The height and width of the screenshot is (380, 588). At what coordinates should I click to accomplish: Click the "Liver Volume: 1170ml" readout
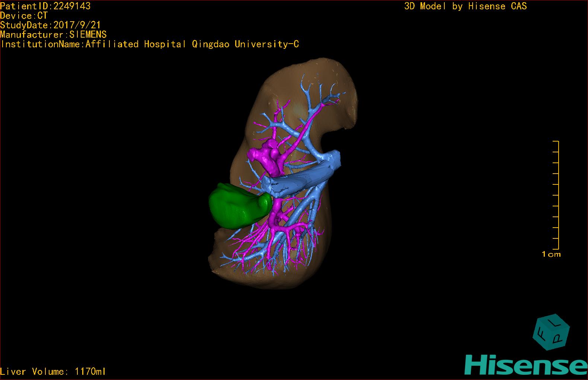(x=53, y=371)
